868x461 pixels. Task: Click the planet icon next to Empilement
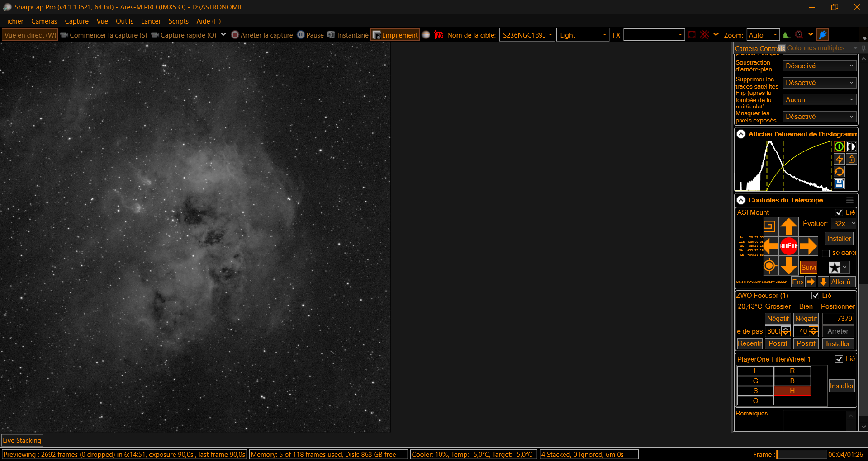pos(426,35)
